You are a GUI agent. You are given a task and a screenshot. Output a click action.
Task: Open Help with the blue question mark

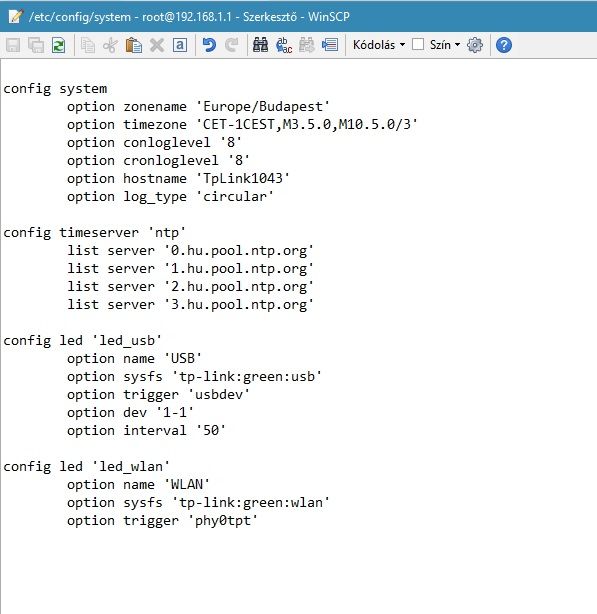pyautogui.click(x=504, y=45)
